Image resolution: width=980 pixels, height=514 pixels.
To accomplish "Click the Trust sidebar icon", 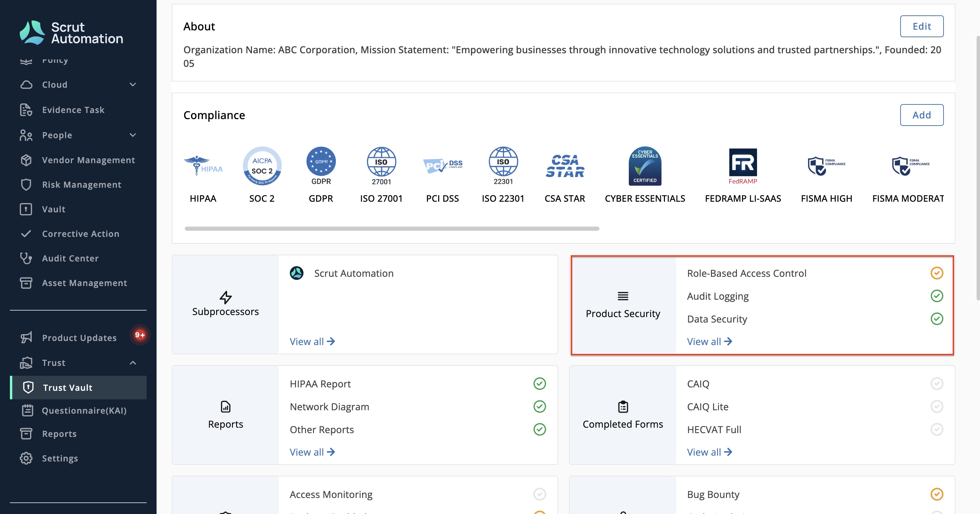I will 26,363.
